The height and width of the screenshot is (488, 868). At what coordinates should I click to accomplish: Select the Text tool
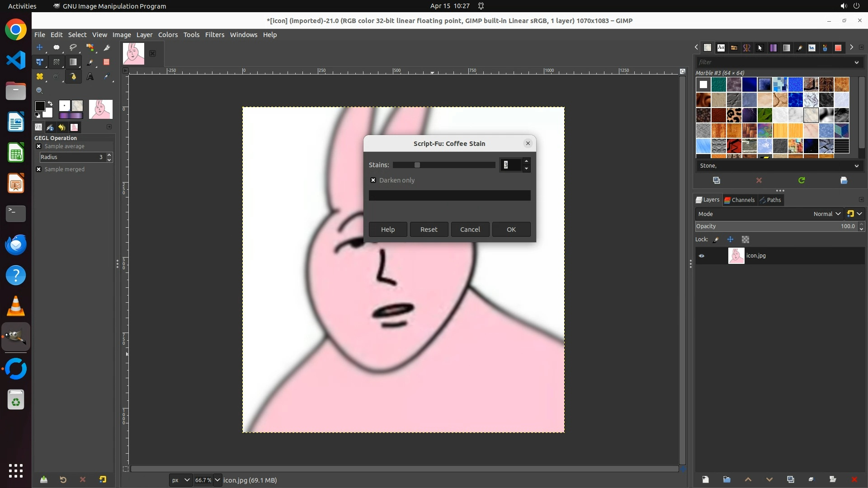[90, 77]
